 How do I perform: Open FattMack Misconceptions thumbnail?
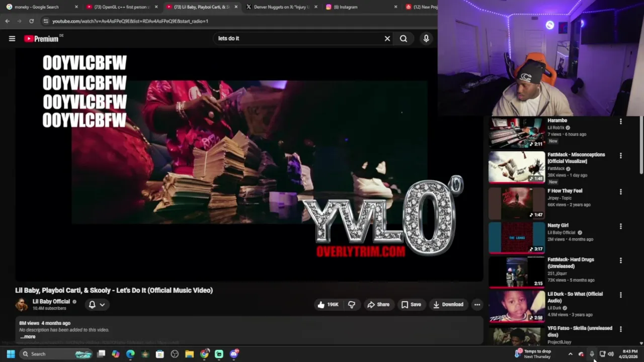click(517, 167)
